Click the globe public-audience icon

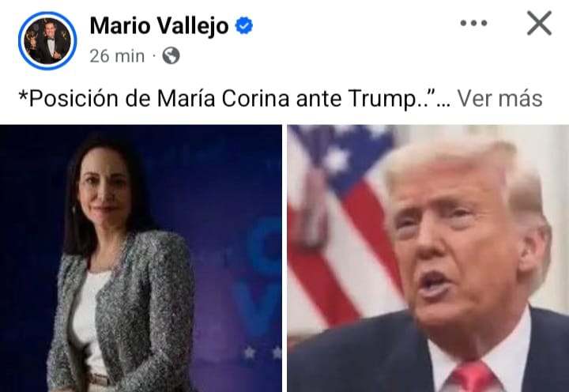click(x=171, y=56)
